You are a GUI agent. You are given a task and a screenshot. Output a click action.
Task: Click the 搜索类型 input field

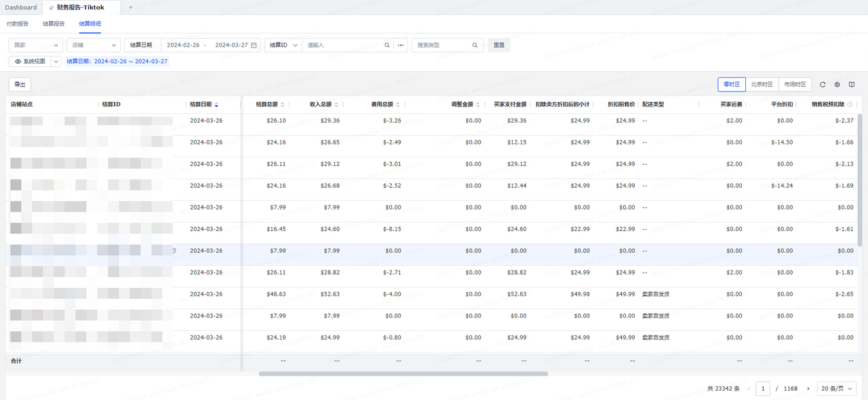pos(441,45)
